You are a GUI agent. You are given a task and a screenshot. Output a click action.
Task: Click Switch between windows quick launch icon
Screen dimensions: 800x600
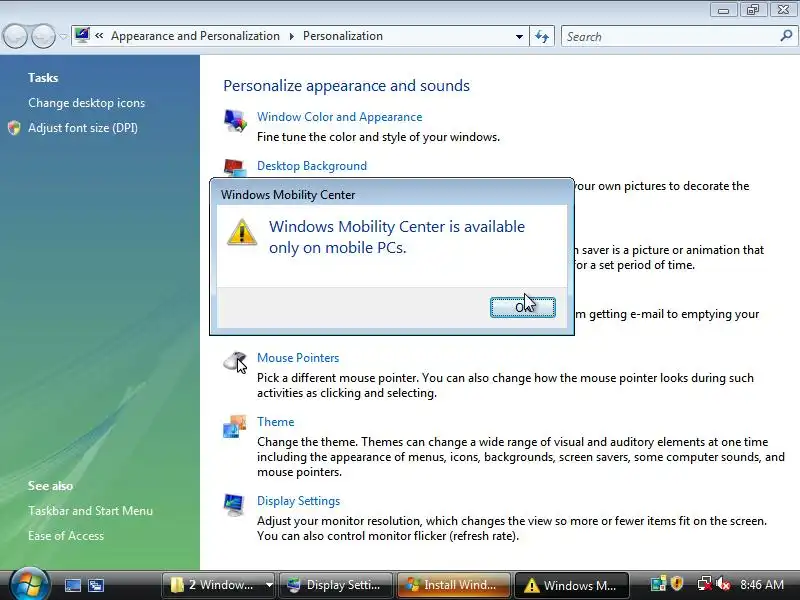point(95,585)
